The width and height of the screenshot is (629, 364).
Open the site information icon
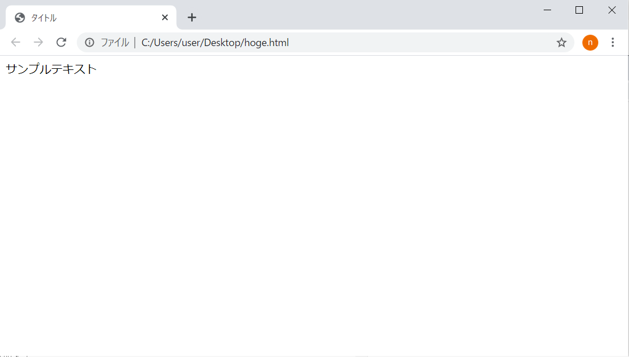[x=89, y=43]
